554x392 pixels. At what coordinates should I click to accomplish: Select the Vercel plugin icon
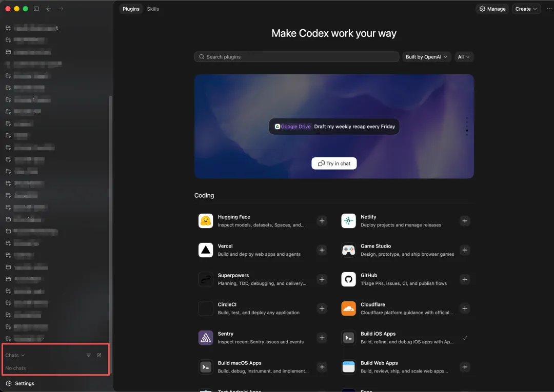pyautogui.click(x=206, y=250)
